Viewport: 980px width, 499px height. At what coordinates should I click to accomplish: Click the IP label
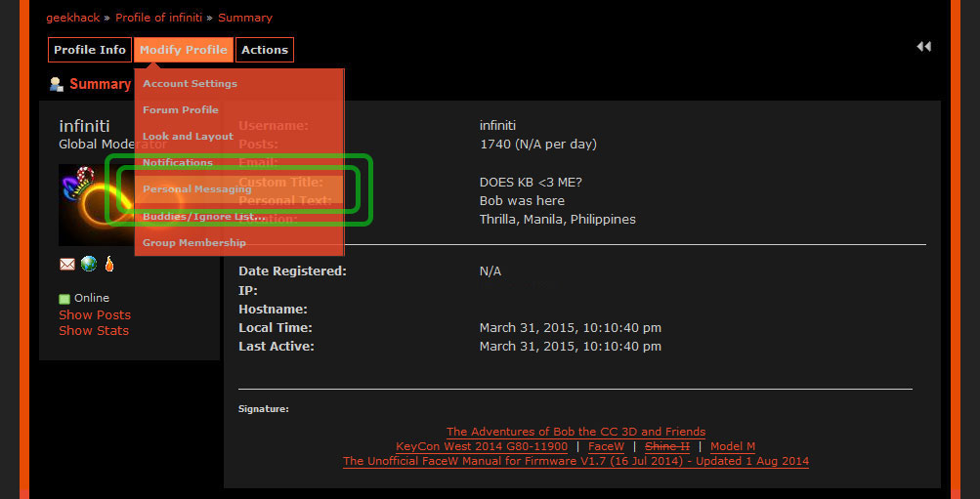click(x=248, y=290)
